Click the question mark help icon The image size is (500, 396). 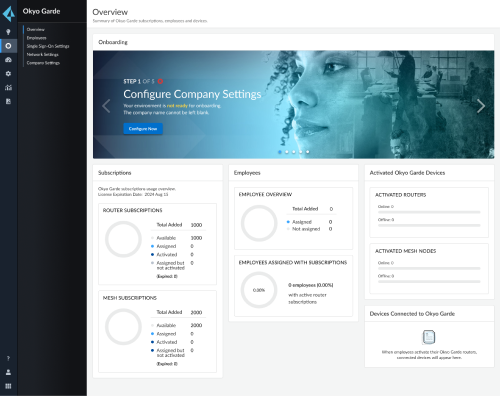(x=8, y=358)
